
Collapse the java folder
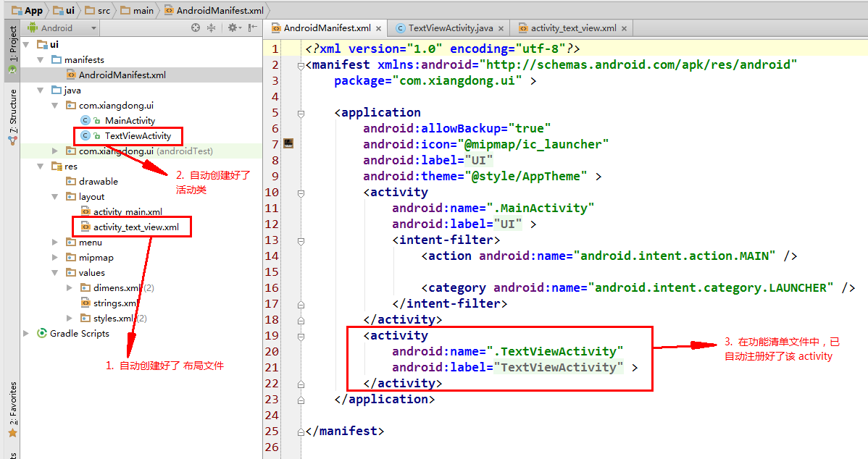(x=40, y=90)
